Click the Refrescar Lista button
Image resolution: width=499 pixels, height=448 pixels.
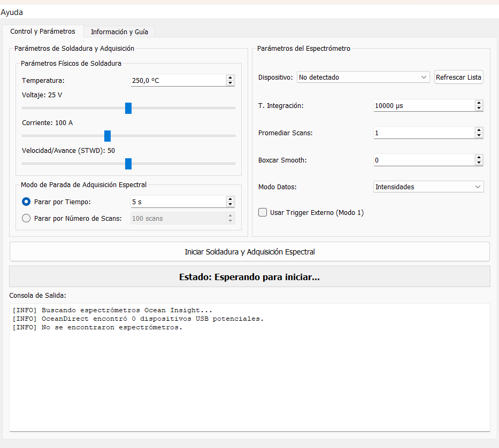458,78
